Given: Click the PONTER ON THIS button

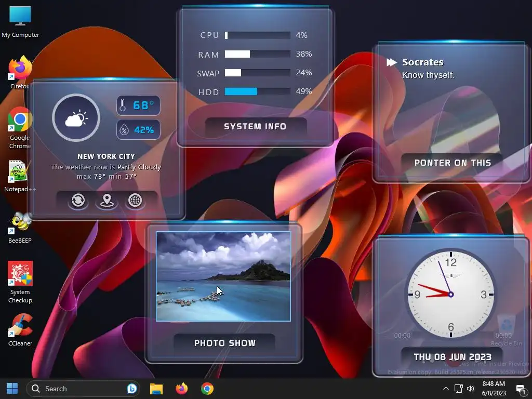Looking at the screenshot, I should coord(453,163).
